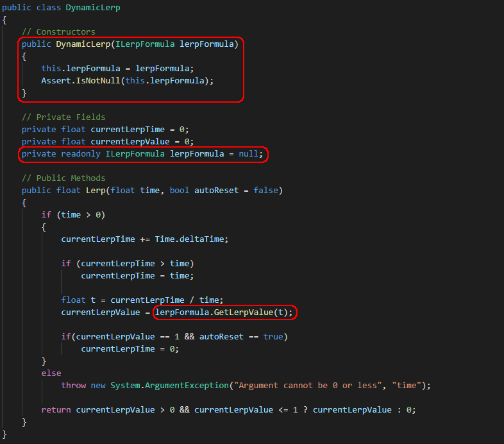
Task: Click the '// Public Methods' comment
Action: point(63,178)
